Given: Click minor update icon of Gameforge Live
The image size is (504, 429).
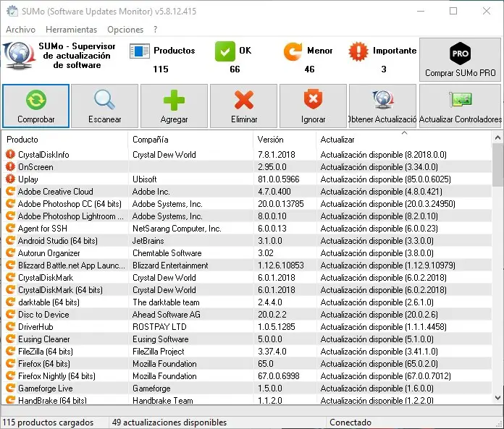Looking at the screenshot, I should 10,388.
